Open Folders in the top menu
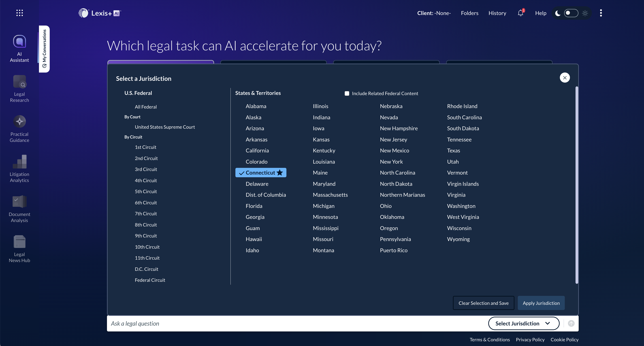Image resolution: width=644 pixels, height=346 pixels. tap(469, 13)
